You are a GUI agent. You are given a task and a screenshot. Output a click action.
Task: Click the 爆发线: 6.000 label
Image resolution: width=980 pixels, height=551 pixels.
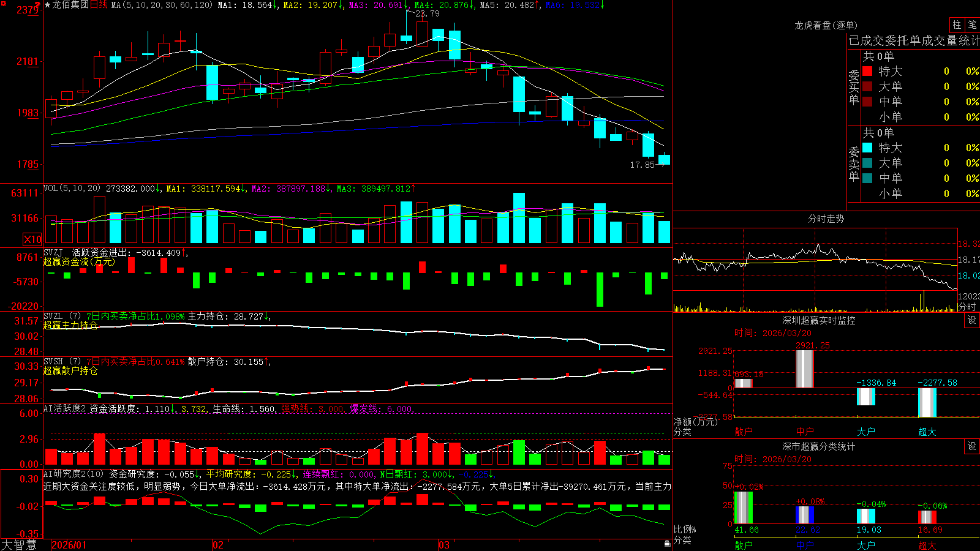[382, 408]
